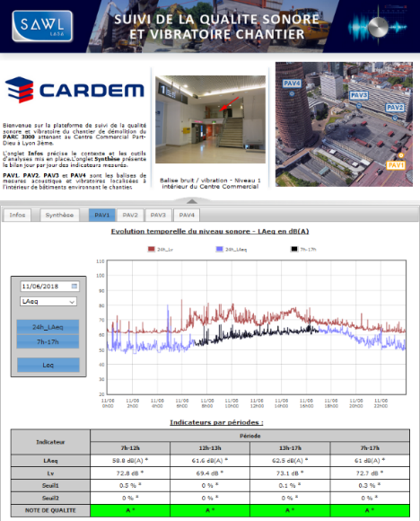This screenshot has width=420, height=521.
Task: Switch to the PAV3 tab
Action: click(158, 215)
